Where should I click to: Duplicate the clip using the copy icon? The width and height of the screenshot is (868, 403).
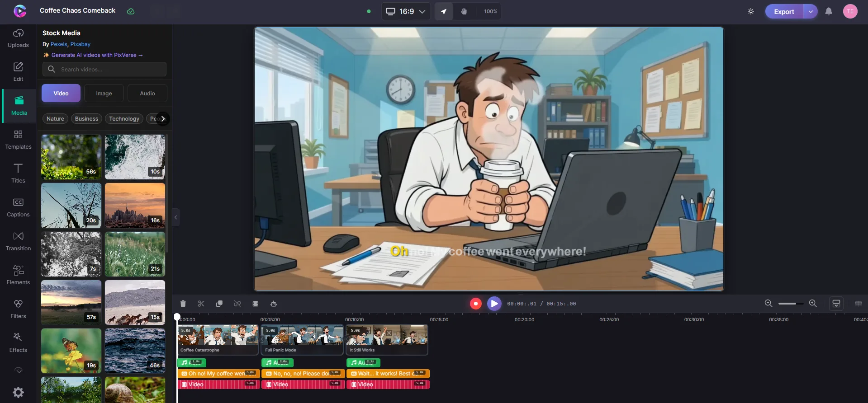pos(219,304)
